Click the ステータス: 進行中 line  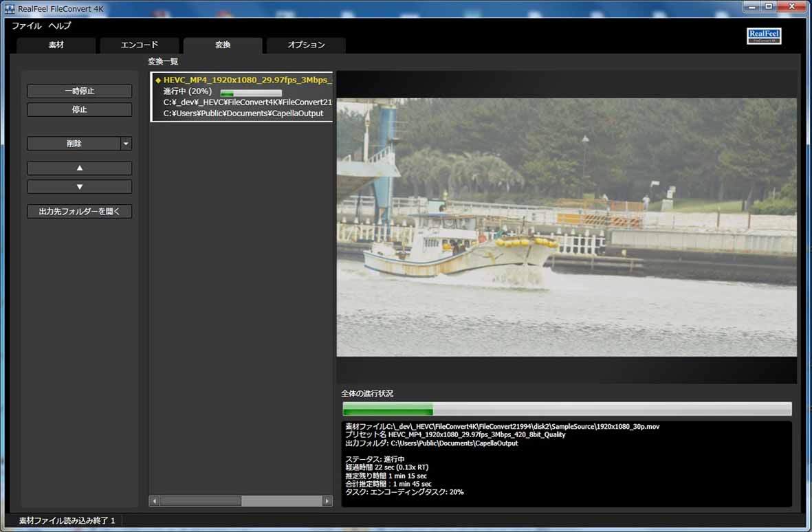(375, 459)
